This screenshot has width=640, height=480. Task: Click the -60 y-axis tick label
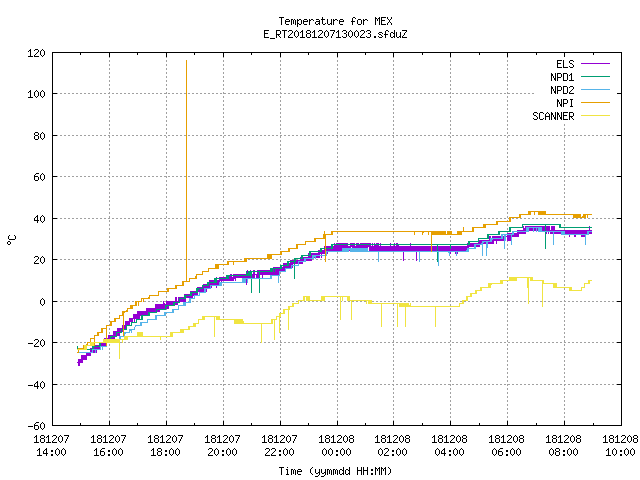click(36, 426)
